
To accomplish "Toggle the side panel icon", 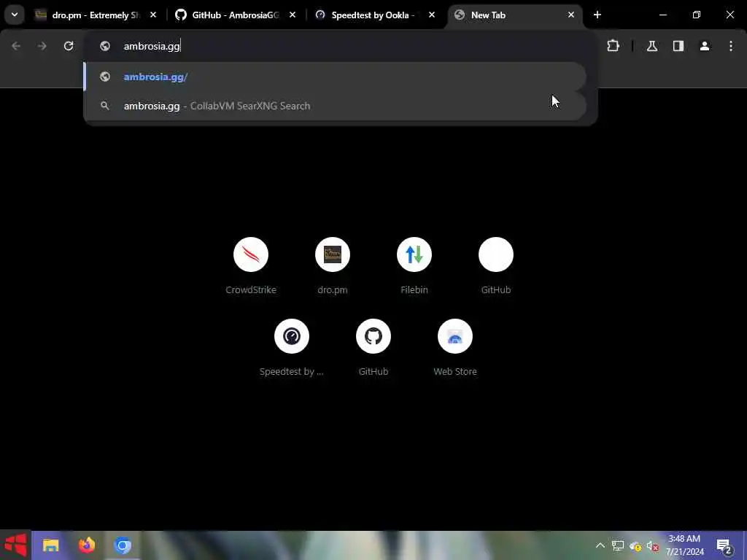I will point(678,46).
